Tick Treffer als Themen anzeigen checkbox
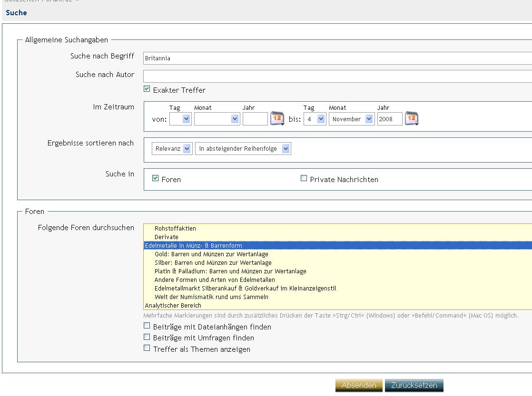532x396 pixels. (147, 348)
